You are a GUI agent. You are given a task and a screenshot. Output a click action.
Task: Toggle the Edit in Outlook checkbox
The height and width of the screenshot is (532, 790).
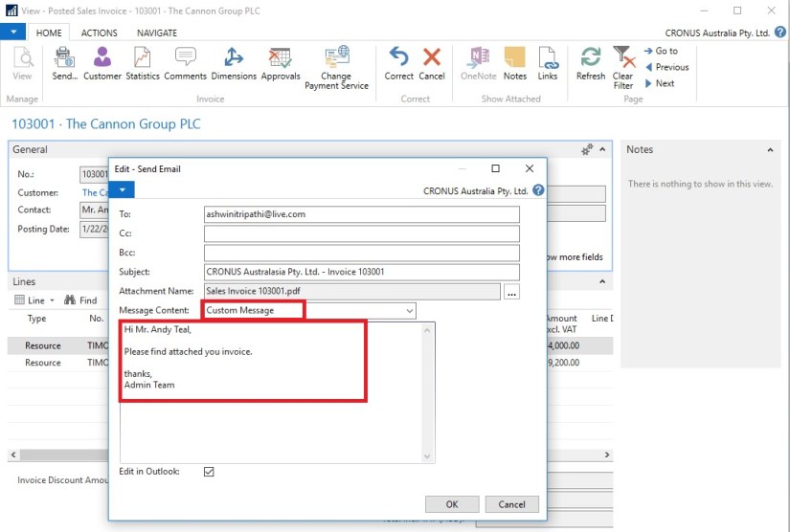[209, 472]
